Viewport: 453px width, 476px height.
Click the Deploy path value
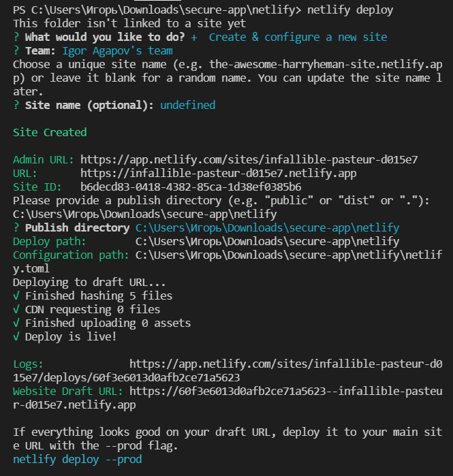click(267, 242)
